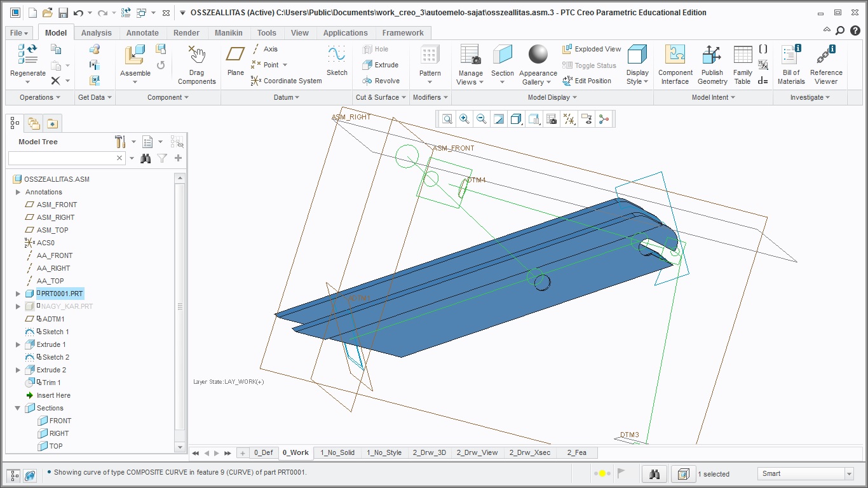Open the Operations group dropdown
This screenshot has width=868, height=488.
[x=39, y=97]
